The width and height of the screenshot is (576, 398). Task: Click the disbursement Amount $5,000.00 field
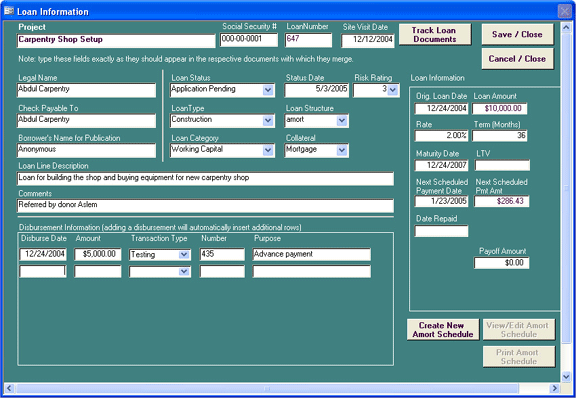(98, 254)
